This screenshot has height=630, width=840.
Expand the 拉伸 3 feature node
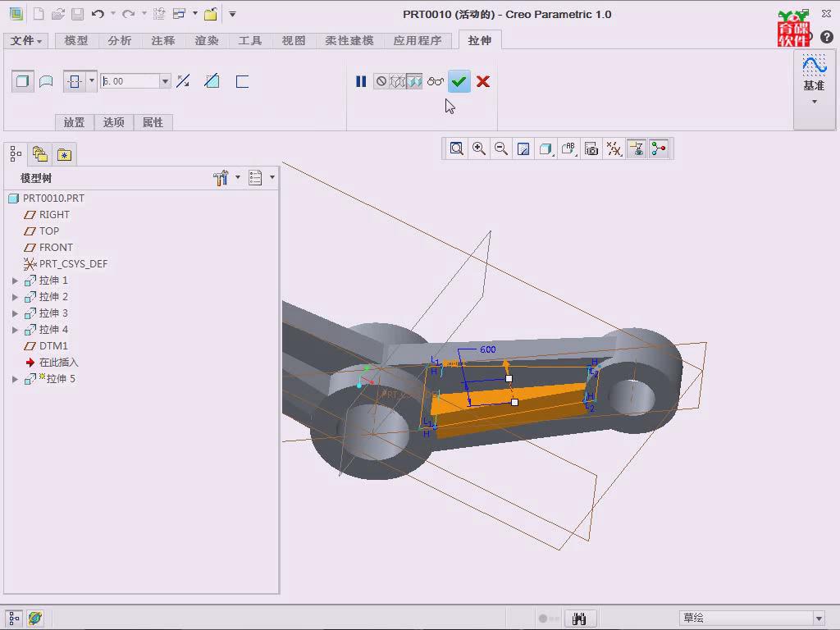(x=15, y=313)
